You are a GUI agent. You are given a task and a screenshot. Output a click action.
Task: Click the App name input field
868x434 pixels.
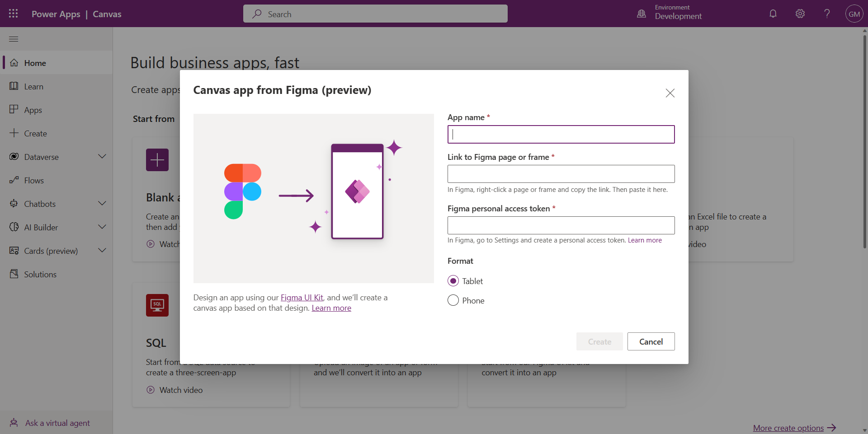click(561, 134)
